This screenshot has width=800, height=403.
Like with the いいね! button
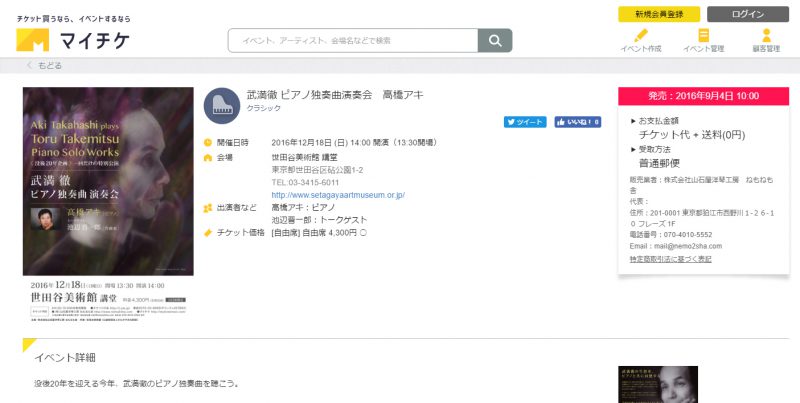pos(578,122)
